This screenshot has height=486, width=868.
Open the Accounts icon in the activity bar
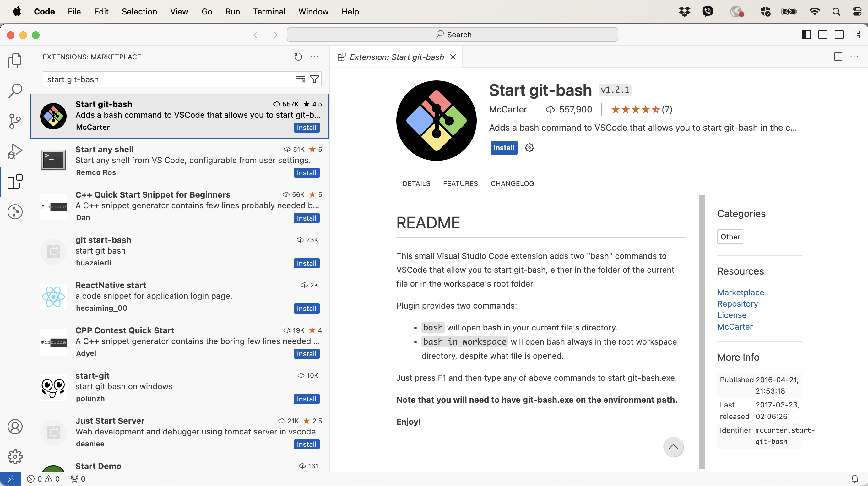point(15,426)
